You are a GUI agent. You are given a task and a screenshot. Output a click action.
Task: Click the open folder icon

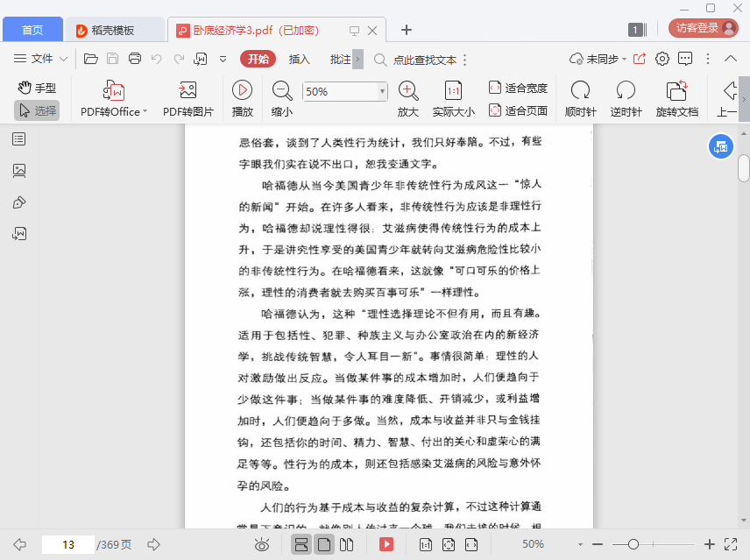[91, 59]
